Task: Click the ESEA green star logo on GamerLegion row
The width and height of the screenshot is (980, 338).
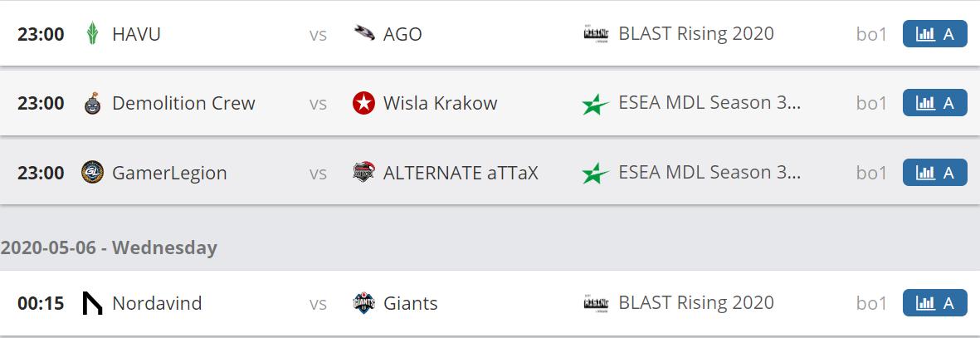Action: point(595,174)
